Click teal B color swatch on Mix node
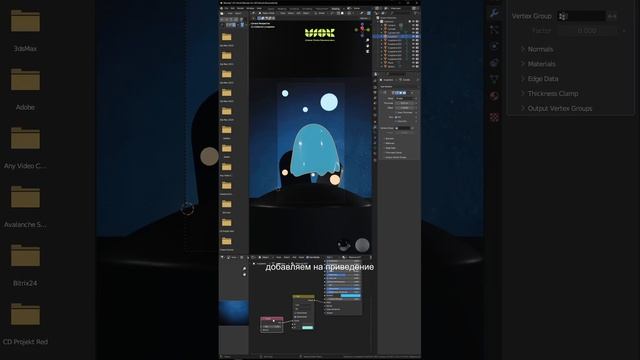Viewport: 640px width, 360px height. (308, 327)
